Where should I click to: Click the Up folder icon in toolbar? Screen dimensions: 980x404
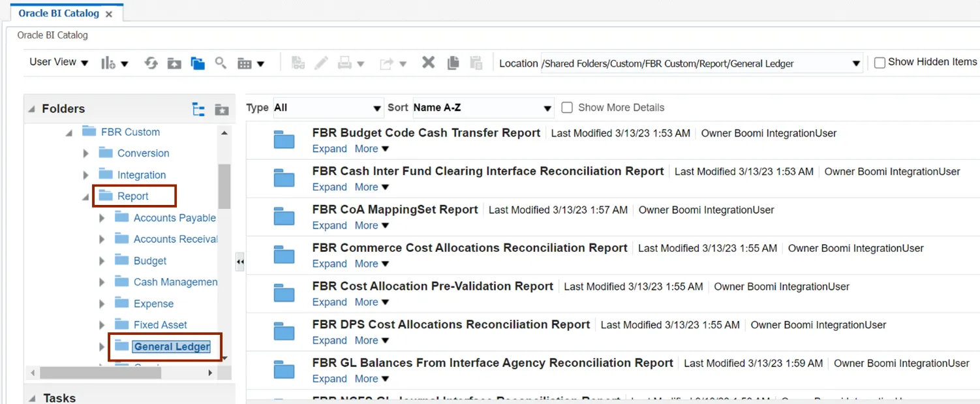pos(174,63)
